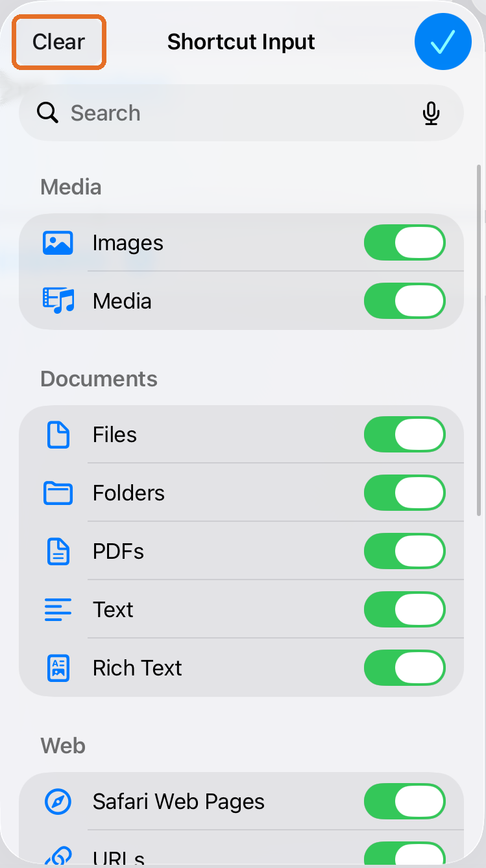486x868 pixels.
Task: Switch off the Folders toggle
Action: click(x=405, y=493)
